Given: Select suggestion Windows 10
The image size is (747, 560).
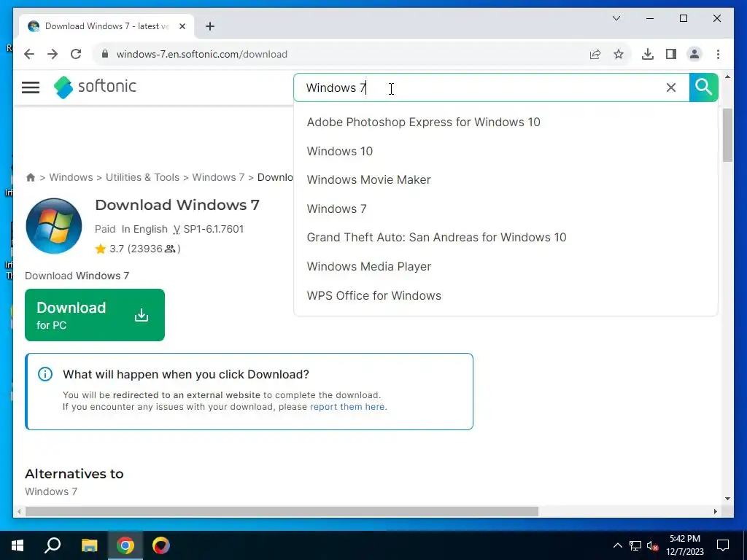Looking at the screenshot, I should click(340, 151).
